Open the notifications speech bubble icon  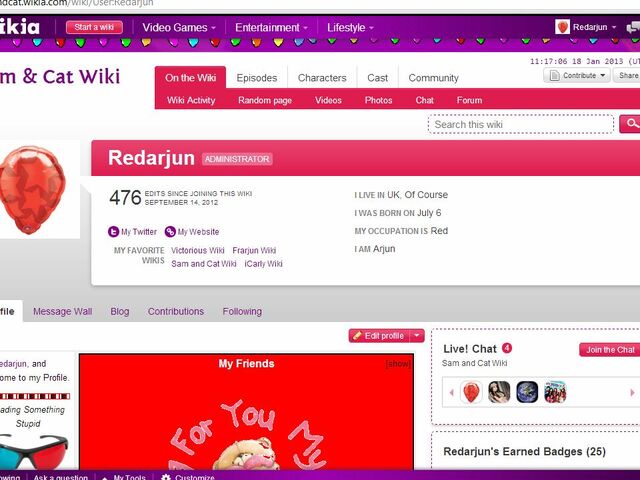(633, 27)
